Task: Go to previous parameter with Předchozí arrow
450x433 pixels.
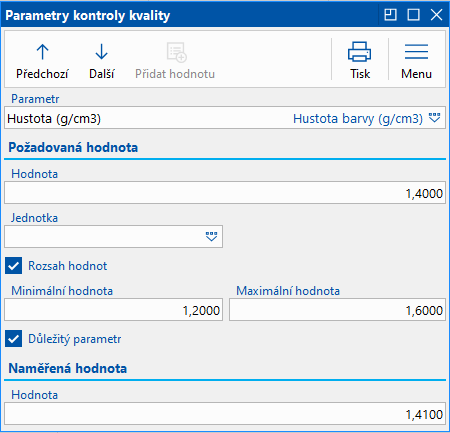Action: tap(42, 52)
